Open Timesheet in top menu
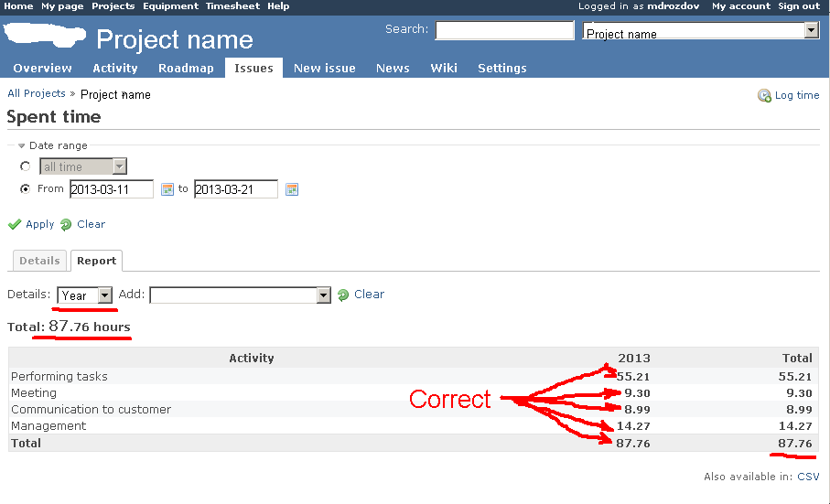The image size is (830, 504). 233,6
